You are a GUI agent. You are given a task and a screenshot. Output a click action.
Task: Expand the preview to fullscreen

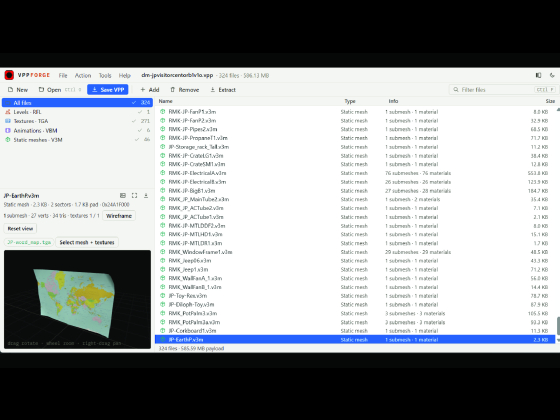click(x=134, y=195)
